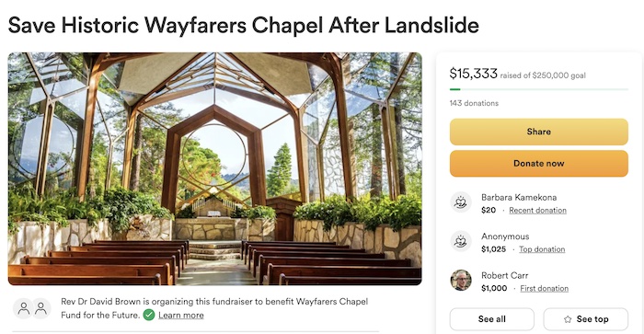Share this fundraiser
The width and height of the screenshot is (644, 334).
click(539, 132)
